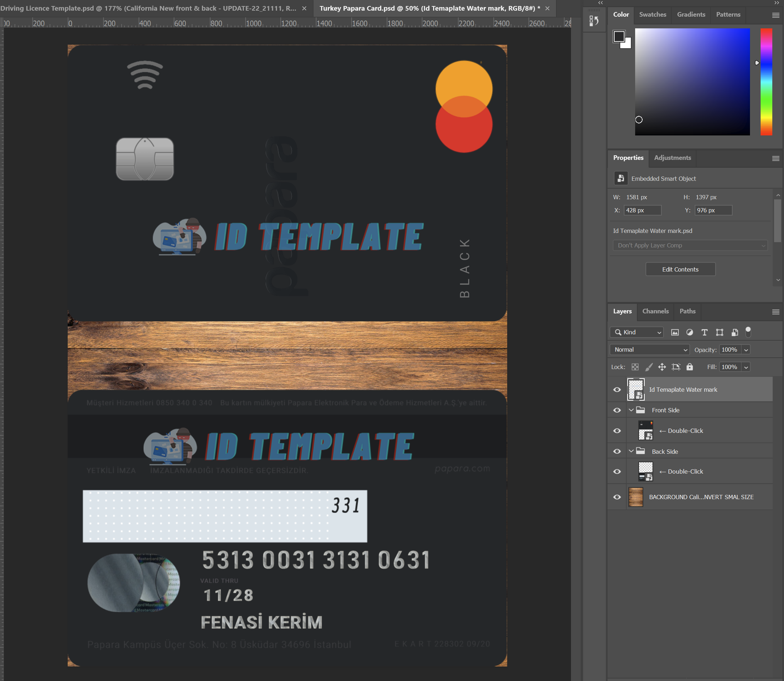
Task: Click the Front Side group folder icon
Action: 640,410
